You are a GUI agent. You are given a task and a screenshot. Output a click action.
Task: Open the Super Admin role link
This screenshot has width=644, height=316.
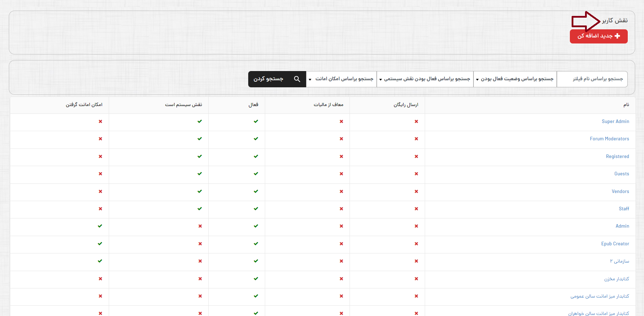pyautogui.click(x=615, y=122)
